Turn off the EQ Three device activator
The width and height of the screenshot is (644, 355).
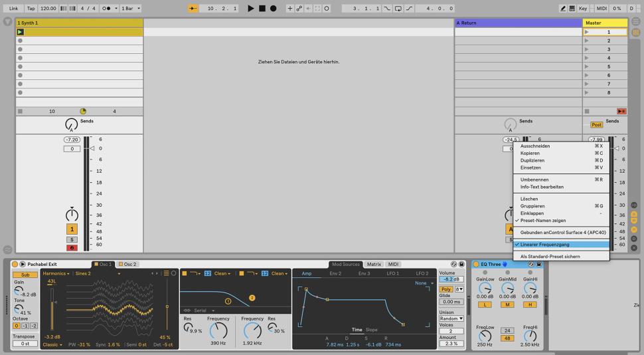pyautogui.click(x=477, y=265)
